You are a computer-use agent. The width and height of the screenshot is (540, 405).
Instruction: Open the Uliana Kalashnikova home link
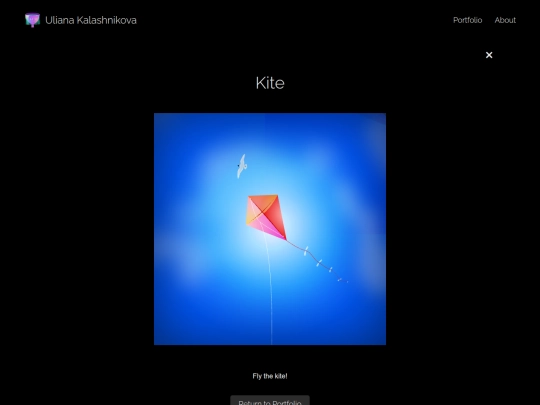91,20
